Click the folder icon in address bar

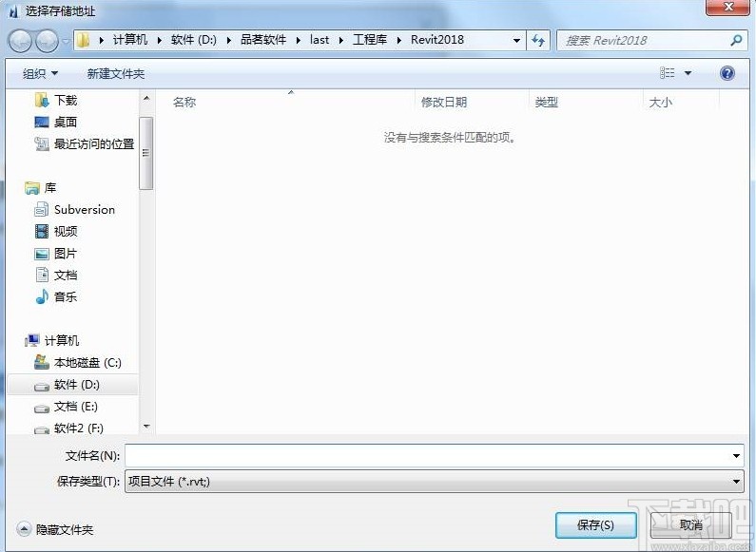point(83,40)
